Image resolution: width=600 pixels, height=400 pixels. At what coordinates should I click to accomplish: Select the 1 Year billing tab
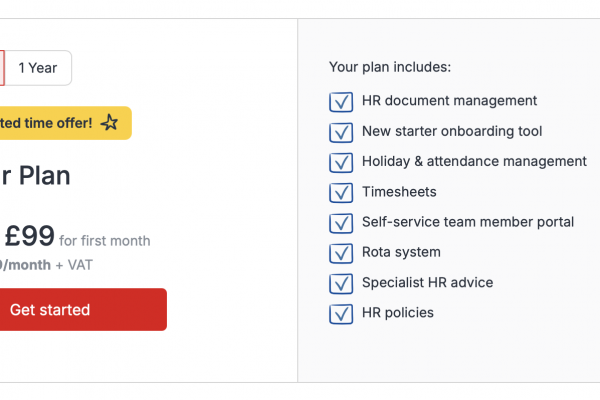coord(38,68)
